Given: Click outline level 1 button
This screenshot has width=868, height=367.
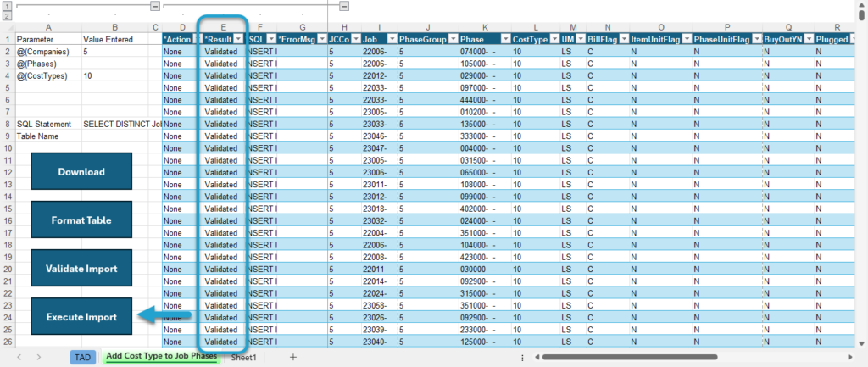Looking at the screenshot, I should (7, 7).
